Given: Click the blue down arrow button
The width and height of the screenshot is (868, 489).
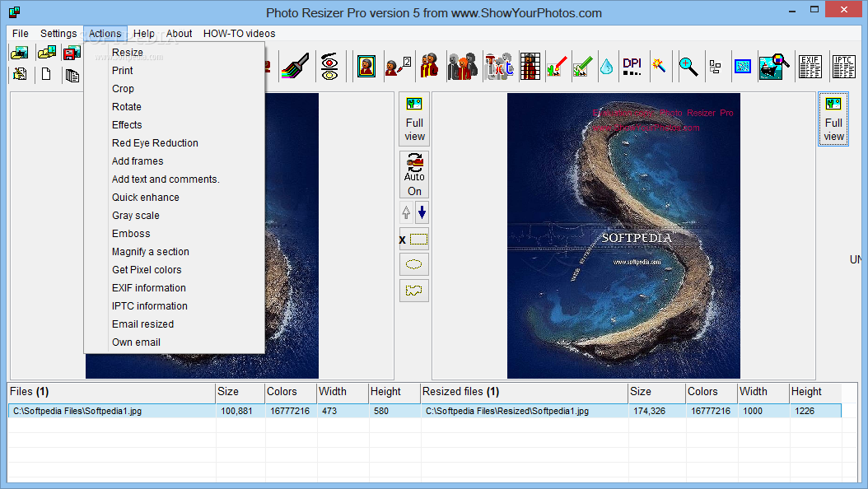Looking at the screenshot, I should pyautogui.click(x=422, y=212).
